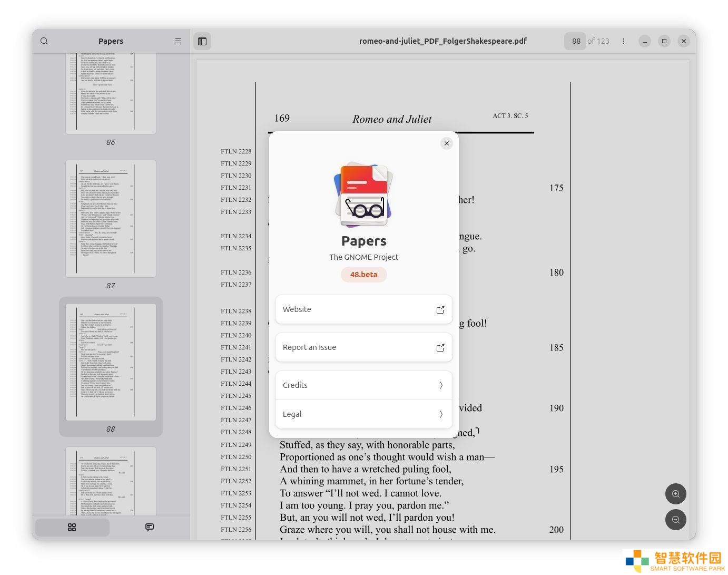Click the chevron beside Credits

[441, 385]
